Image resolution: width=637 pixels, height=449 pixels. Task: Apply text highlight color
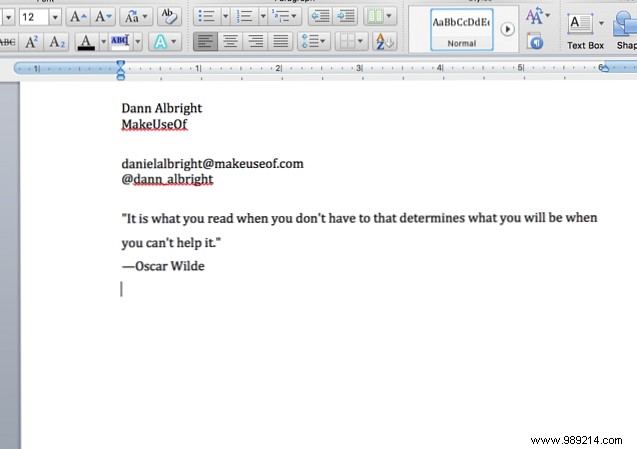click(120, 42)
